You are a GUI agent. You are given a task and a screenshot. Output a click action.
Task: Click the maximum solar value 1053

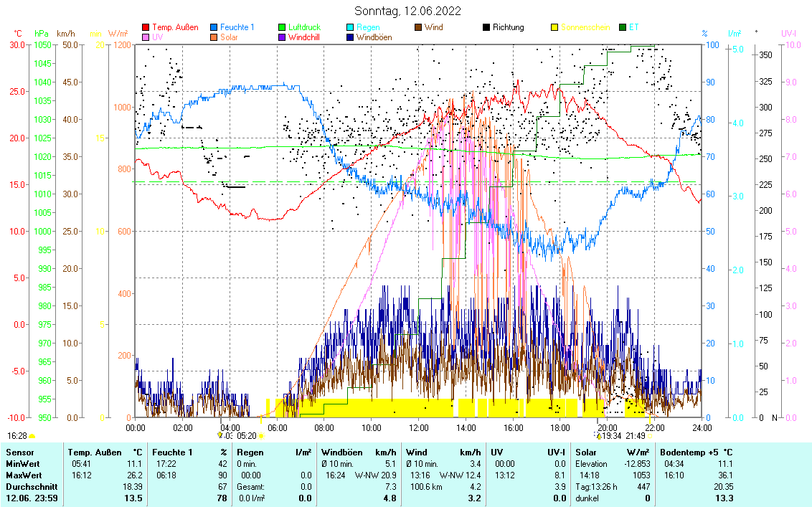click(641, 475)
